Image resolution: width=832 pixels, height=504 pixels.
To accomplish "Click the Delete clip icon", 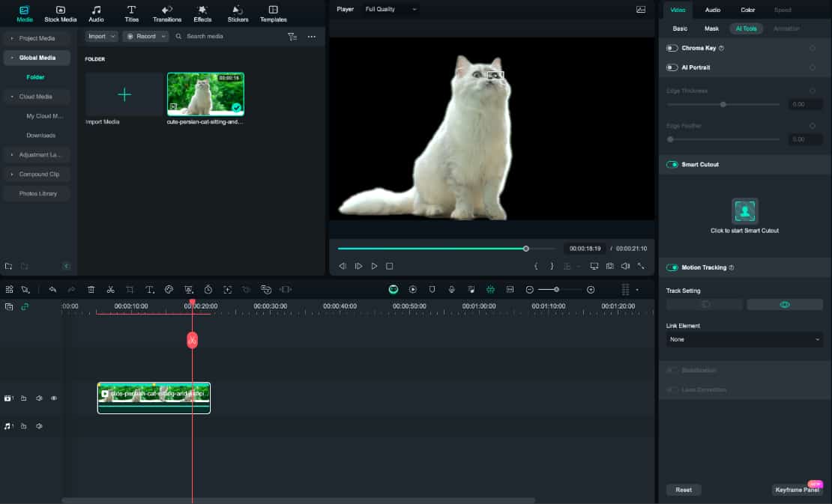I will click(x=91, y=289).
